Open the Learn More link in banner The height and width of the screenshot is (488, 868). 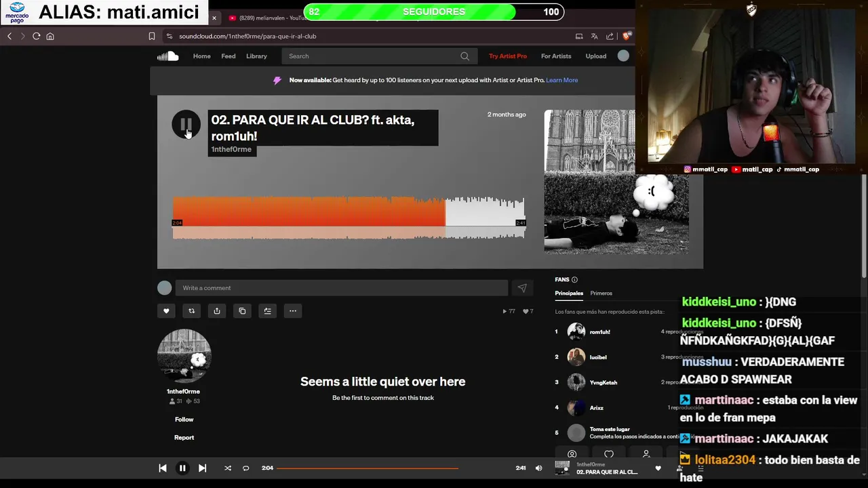coord(562,80)
